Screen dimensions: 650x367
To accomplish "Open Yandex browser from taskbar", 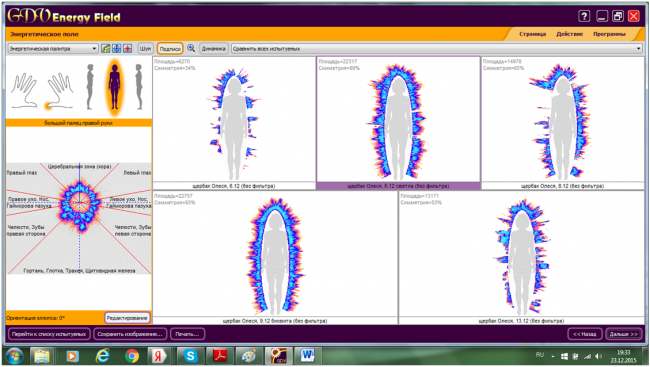I will coord(158,356).
